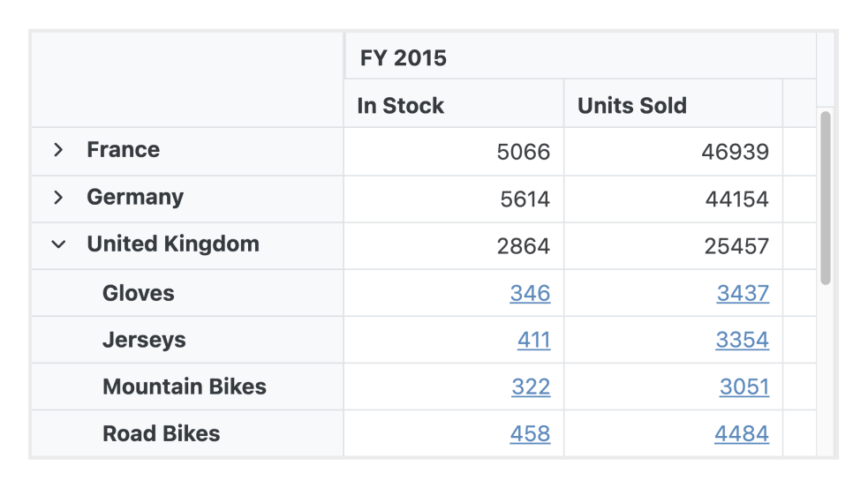Collapse the United Kingdom row
This screenshot has height=488, width=868.
pyautogui.click(x=58, y=244)
